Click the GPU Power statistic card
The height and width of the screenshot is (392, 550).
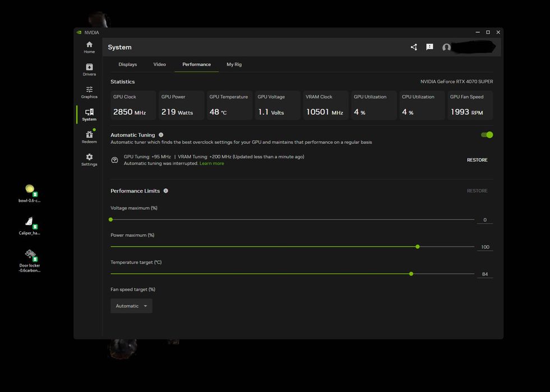181,105
